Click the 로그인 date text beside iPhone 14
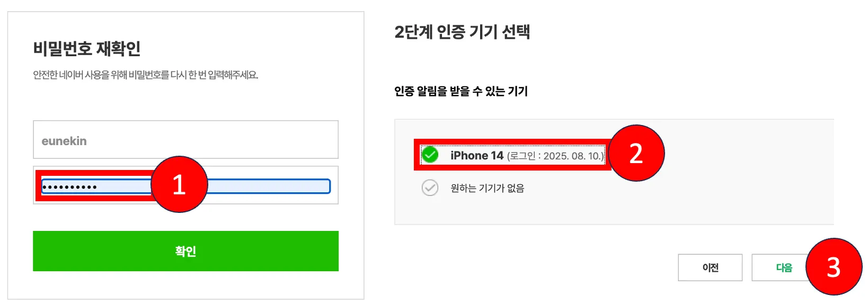Screen dimensions: 868x304 (555, 156)
